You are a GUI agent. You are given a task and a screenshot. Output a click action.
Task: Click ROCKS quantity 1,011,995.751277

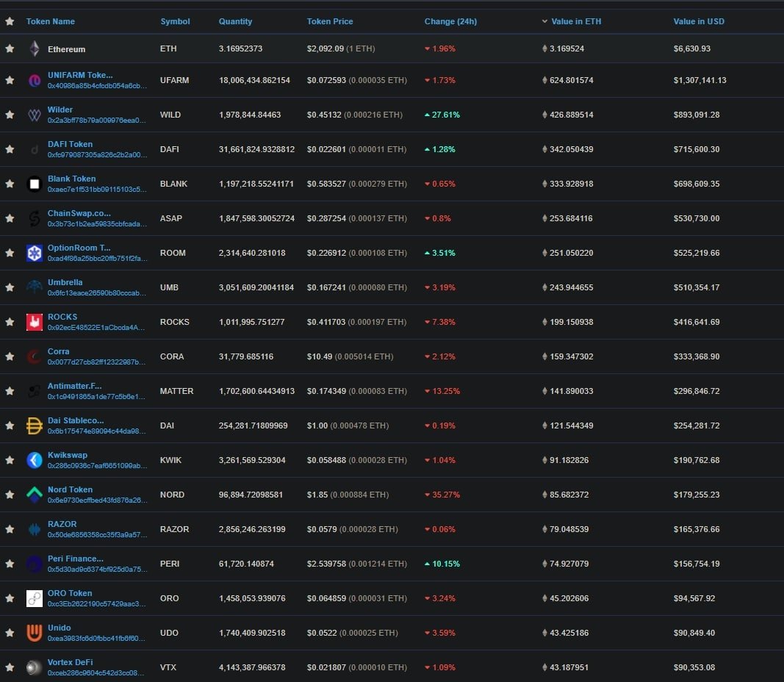click(251, 322)
